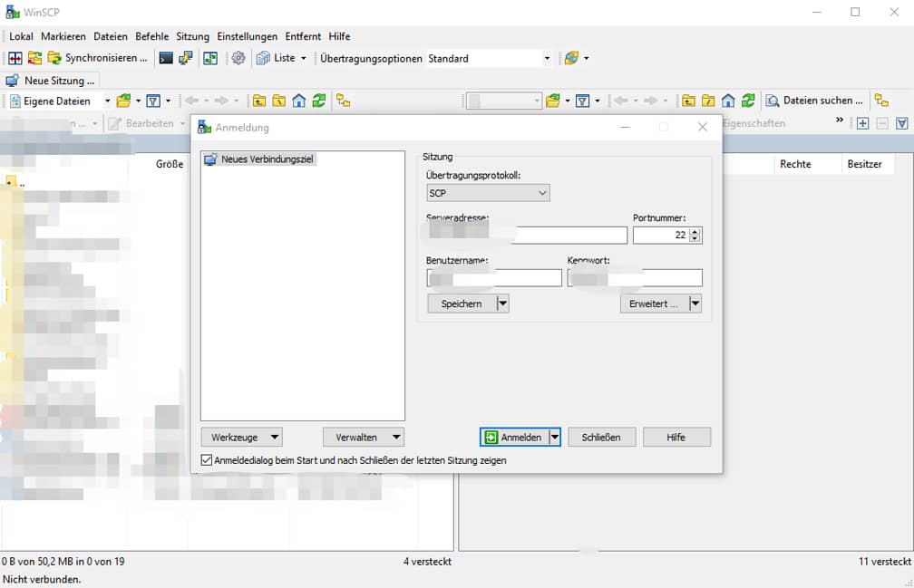The height and width of the screenshot is (588, 914).
Task: Open the Übertragungsprotokoll SCP dropdown
Action: click(488, 193)
